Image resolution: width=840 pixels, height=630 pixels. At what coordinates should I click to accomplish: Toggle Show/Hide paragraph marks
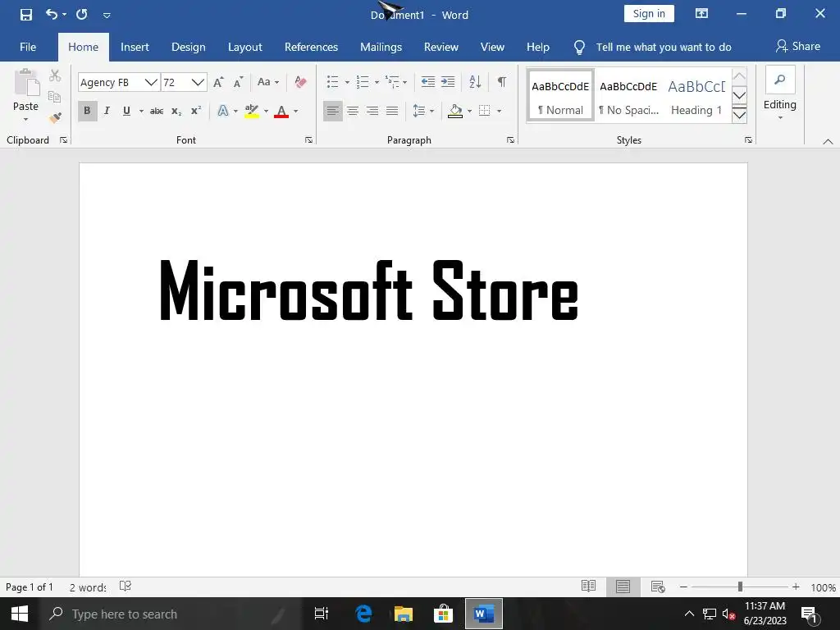[501, 82]
